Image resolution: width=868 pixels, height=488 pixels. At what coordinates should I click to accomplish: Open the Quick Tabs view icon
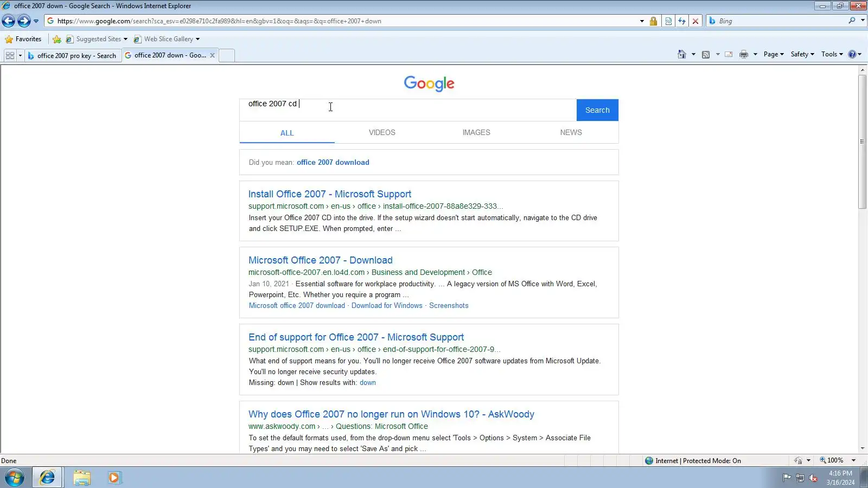coord(10,55)
